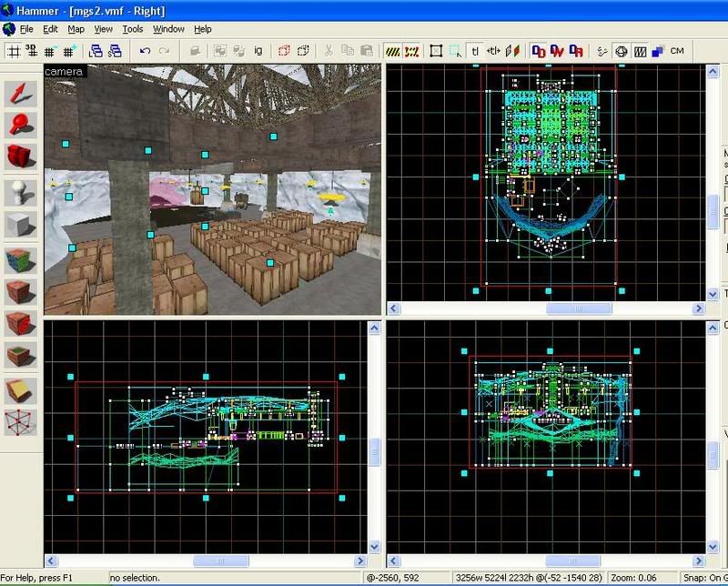Open the Window menu

click(x=168, y=29)
